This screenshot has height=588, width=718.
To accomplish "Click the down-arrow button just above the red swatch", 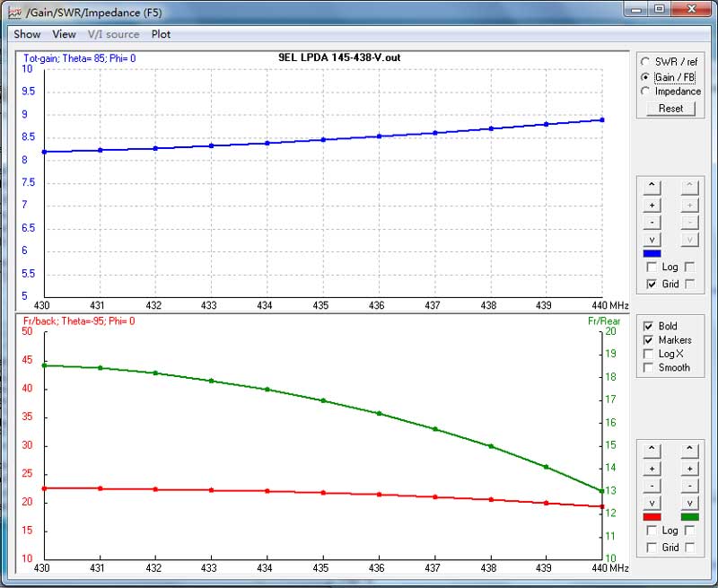I will click(x=652, y=503).
